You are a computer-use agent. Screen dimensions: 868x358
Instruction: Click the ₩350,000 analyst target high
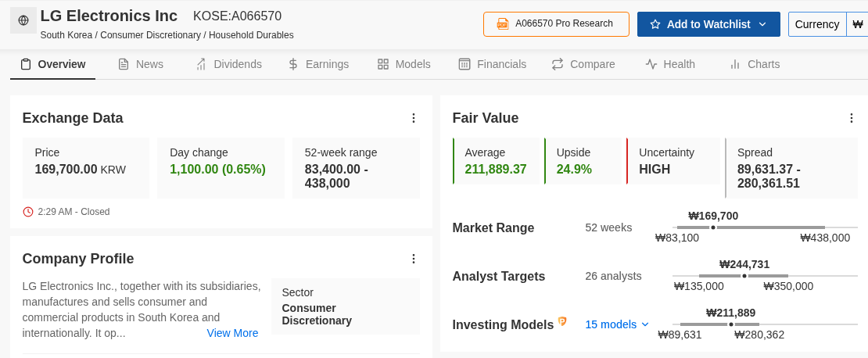(788, 286)
